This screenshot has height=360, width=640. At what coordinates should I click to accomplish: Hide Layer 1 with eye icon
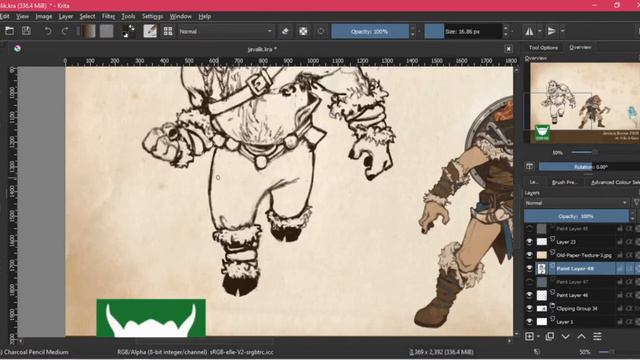529,322
